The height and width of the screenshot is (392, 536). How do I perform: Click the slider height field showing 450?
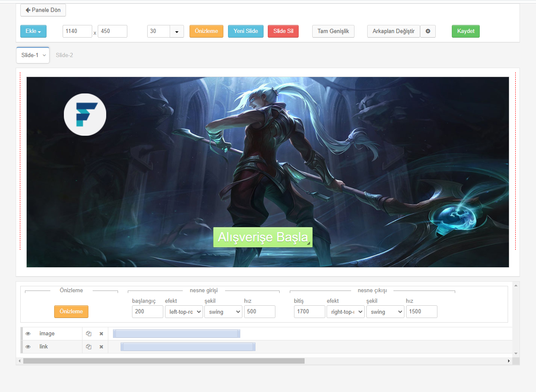(113, 31)
